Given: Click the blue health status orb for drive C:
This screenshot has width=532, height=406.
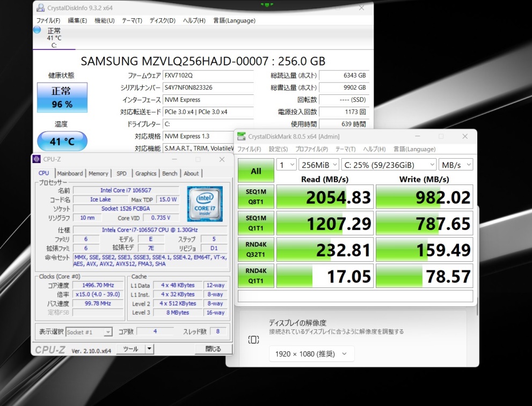Looking at the screenshot, I should click(37, 30).
